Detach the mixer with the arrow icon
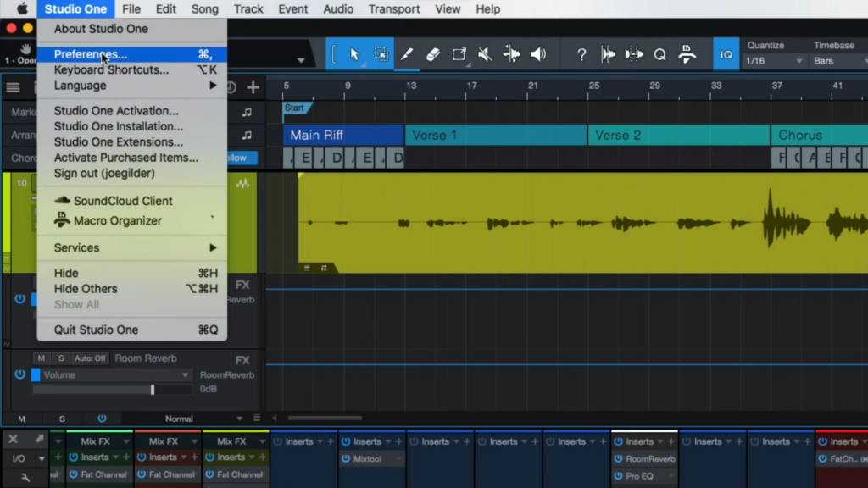The height and width of the screenshot is (488, 868). click(39, 440)
